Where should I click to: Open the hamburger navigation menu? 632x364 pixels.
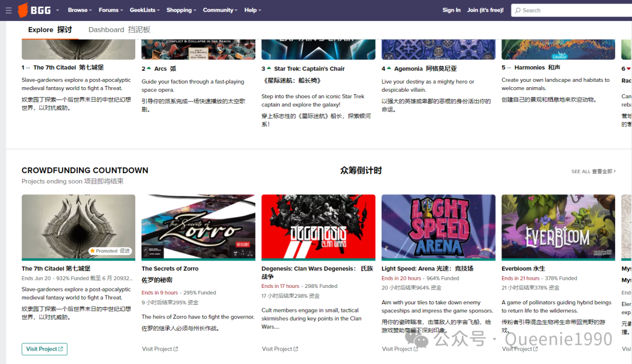pyautogui.click(x=8, y=10)
